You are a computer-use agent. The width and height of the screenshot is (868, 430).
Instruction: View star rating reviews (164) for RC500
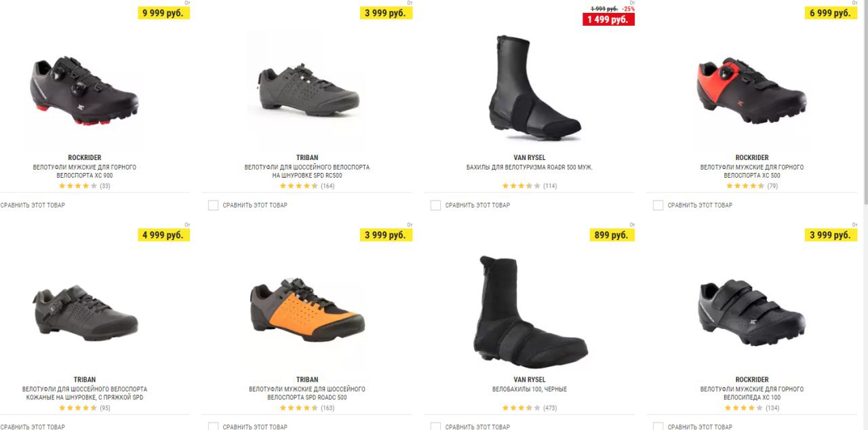(307, 186)
